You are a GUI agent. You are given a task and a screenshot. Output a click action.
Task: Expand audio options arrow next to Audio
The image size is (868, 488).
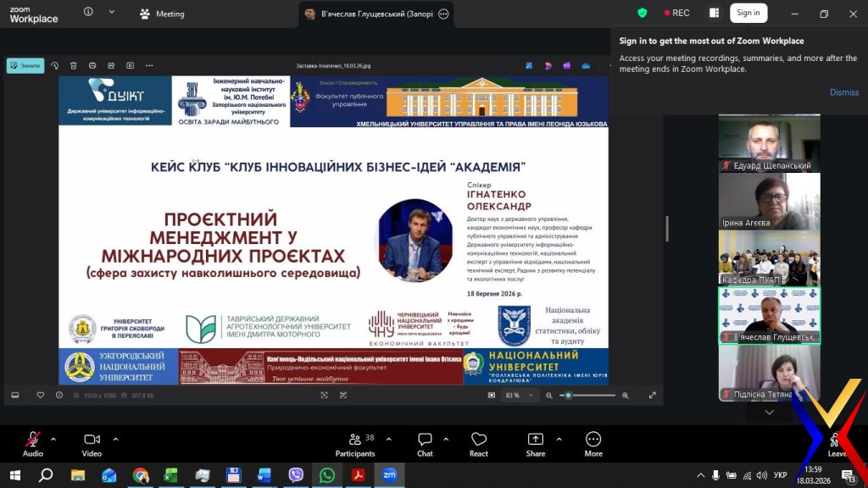coord(53,439)
